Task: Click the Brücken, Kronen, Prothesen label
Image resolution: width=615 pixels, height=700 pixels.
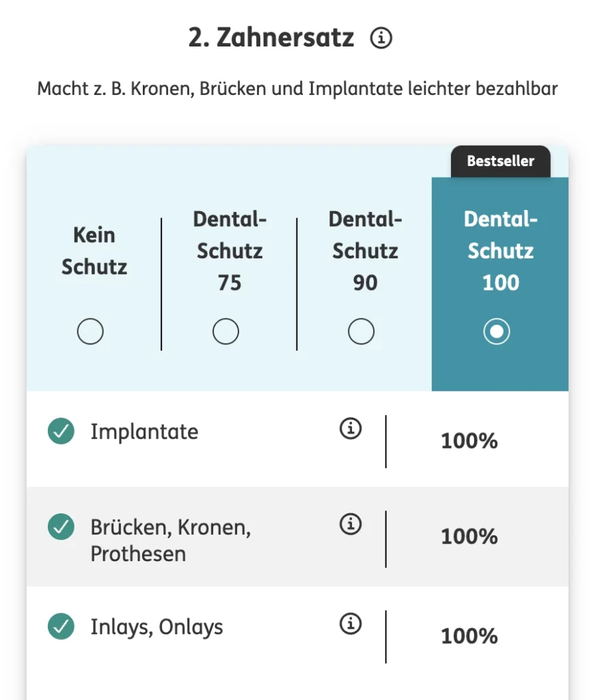Action: tap(170, 541)
